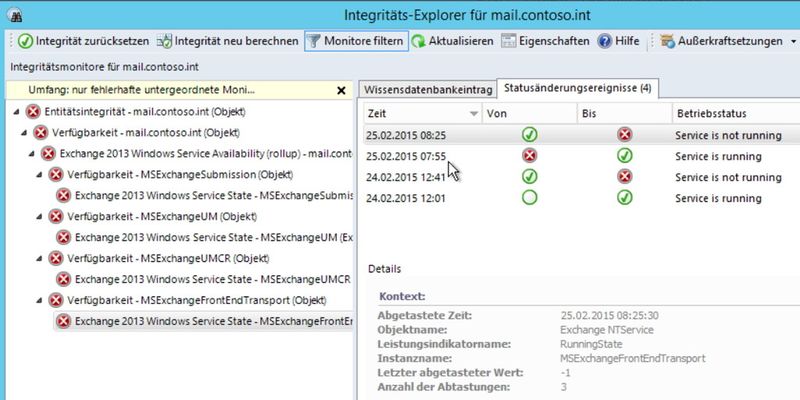The image size is (800, 400).
Task: Click 'Service is not running' in 08:25 row
Action: [x=728, y=136]
